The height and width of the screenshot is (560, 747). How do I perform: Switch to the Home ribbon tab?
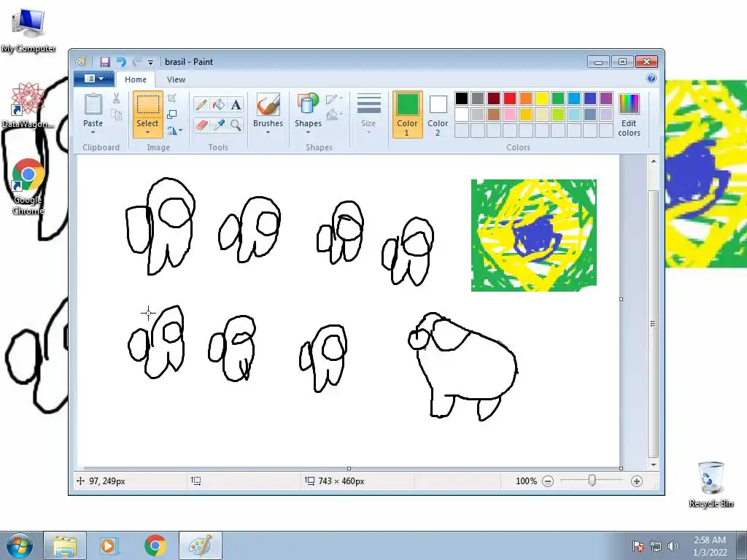point(136,79)
